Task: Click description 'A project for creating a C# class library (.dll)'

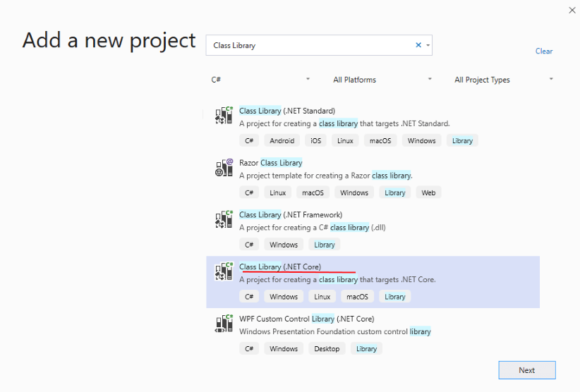Action: 313,228
